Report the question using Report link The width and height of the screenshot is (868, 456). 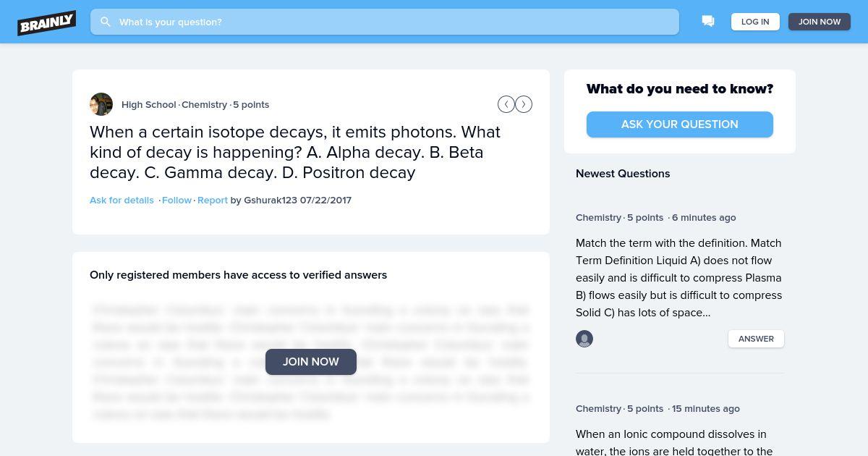(x=213, y=200)
